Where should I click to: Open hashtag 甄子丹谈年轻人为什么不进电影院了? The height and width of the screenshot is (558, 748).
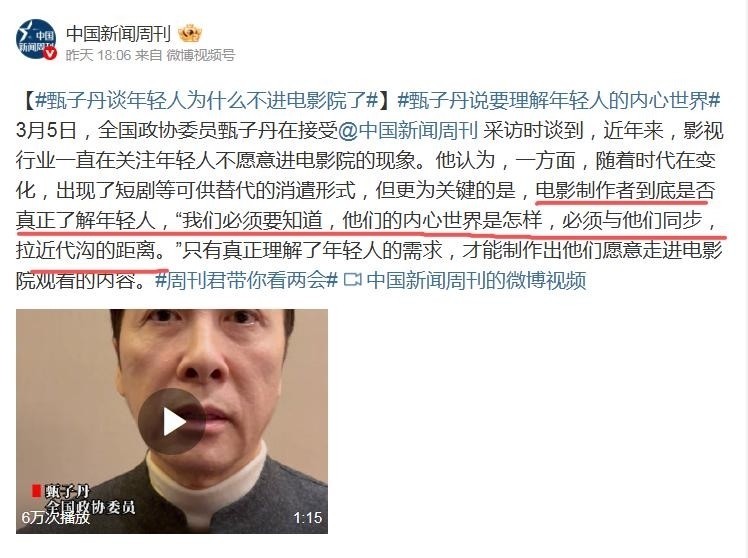click(207, 101)
